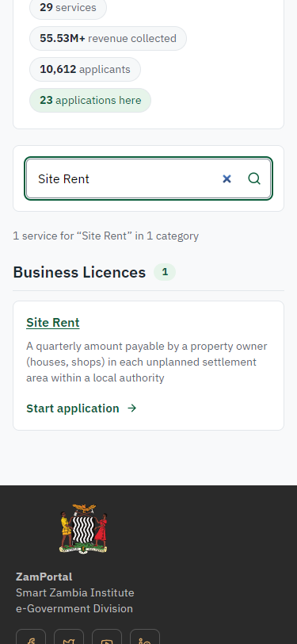The width and height of the screenshot is (297, 644).
Task: Open the Facebook social icon in footer
Action: coord(31,636)
